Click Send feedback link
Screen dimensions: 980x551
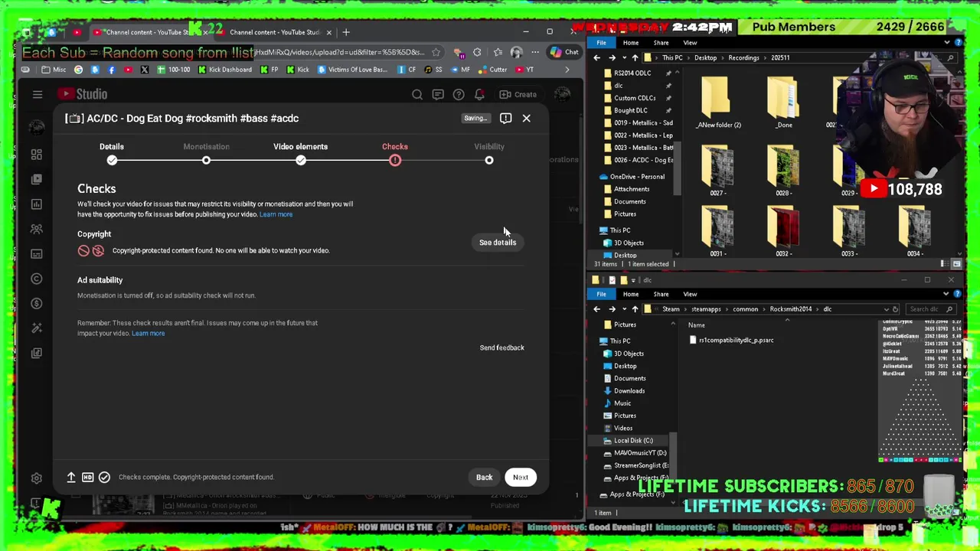(501, 347)
